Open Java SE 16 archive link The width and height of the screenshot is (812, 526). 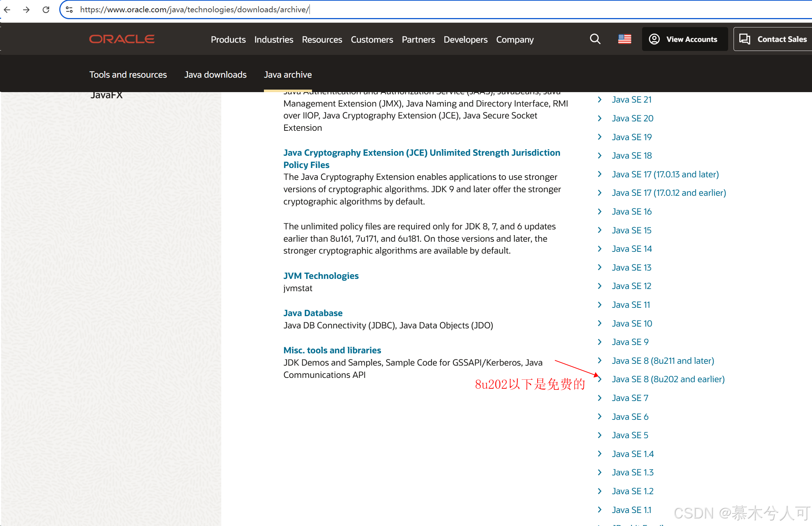[x=632, y=211]
